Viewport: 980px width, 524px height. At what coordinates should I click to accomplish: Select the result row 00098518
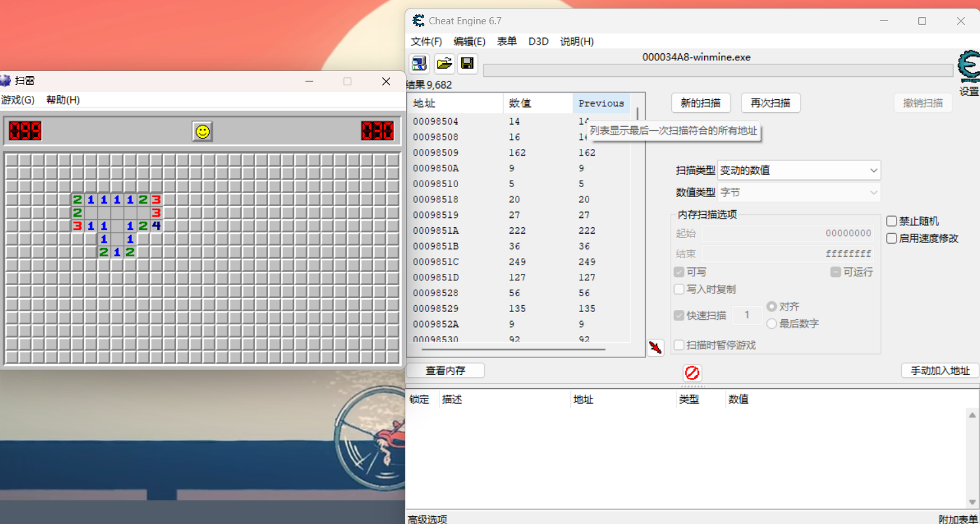click(x=519, y=200)
